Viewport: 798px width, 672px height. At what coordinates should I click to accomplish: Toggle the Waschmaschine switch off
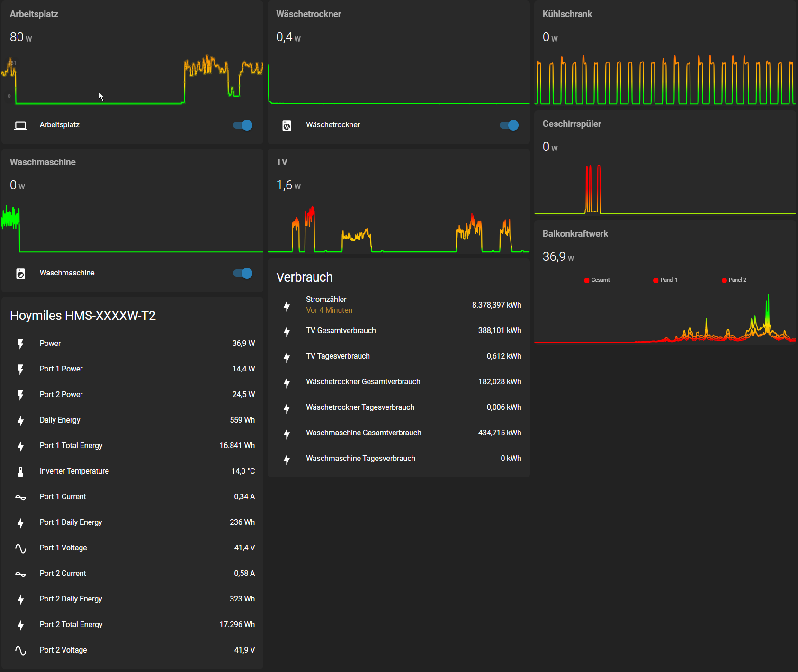(242, 273)
